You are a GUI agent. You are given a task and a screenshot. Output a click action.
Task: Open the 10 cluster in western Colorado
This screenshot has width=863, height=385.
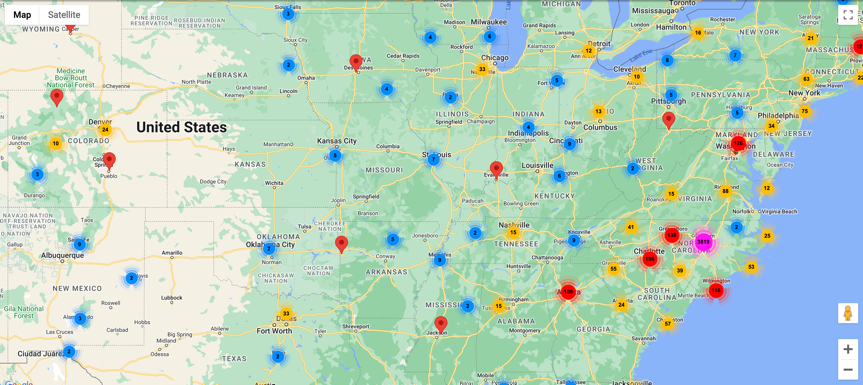pos(56,144)
